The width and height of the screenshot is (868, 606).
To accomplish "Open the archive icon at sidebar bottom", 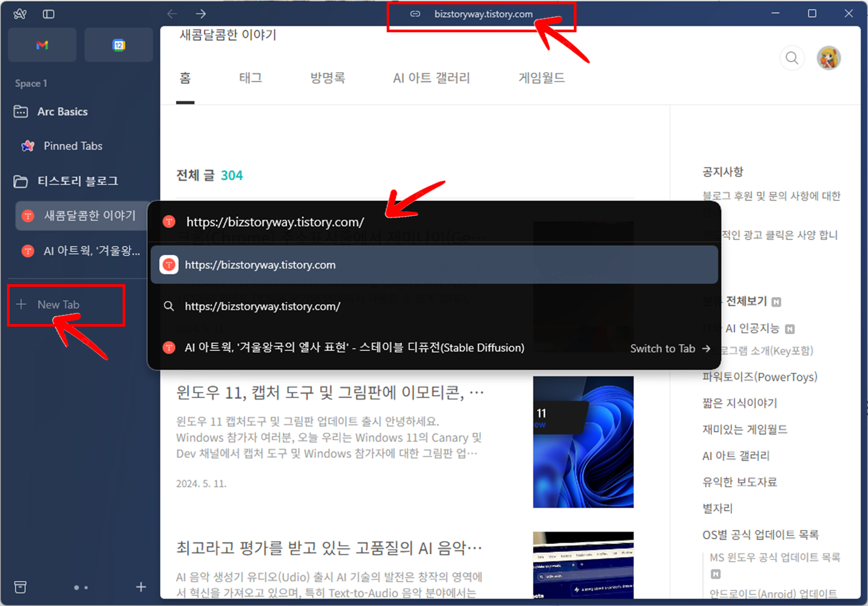I will click(x=20, y=587).
